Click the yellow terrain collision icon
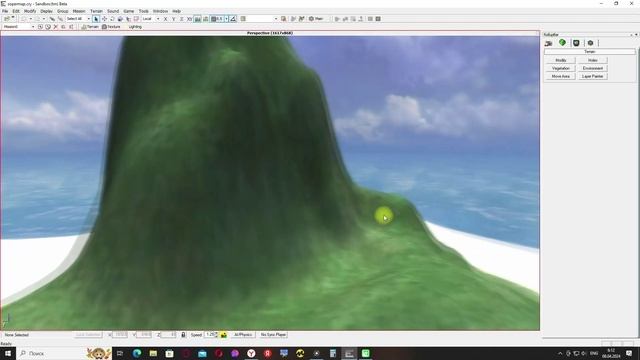This screenshot has width=640, height=360. 224,335
